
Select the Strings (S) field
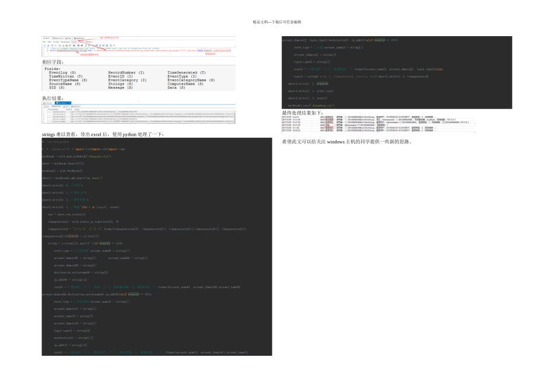click(121, 84)
